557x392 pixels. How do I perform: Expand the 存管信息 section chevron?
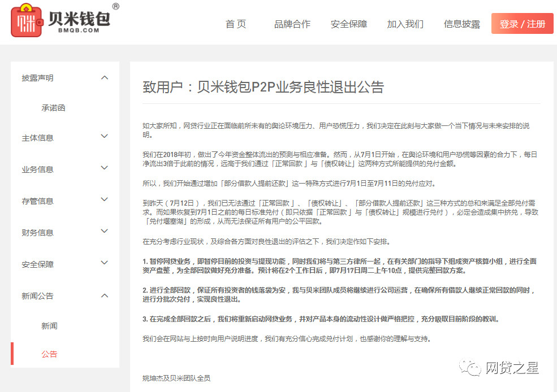click(x=105, y=199)
